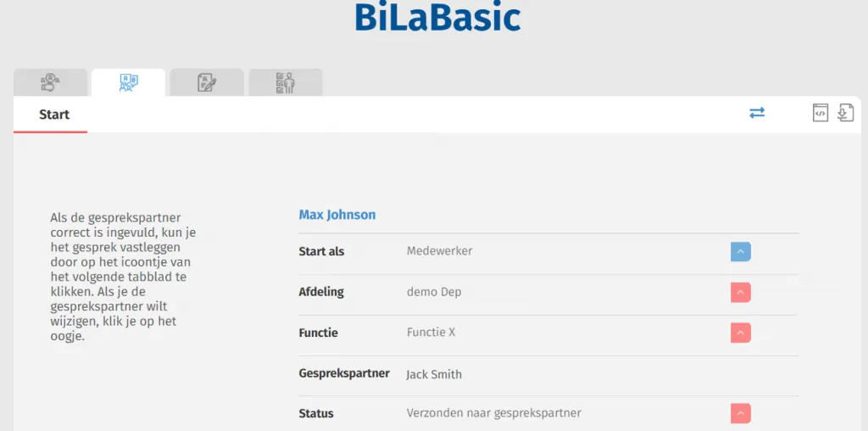This screenshot has height=431, width=868.
Task: Open the code window icon
Action: coord(821,113)
